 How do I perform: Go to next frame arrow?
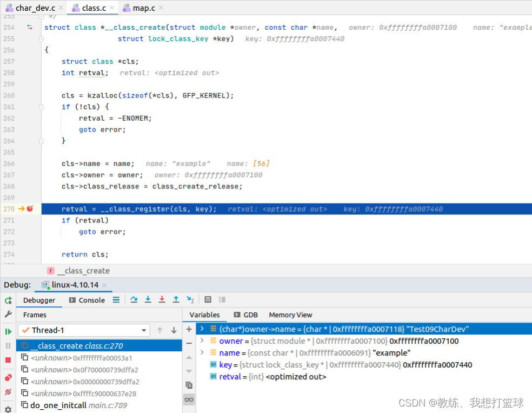(174, 330)
